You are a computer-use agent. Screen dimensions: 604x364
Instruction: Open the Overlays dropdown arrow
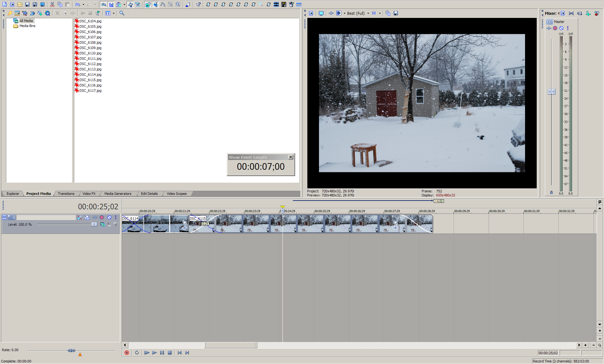click(x=380, y=13)
